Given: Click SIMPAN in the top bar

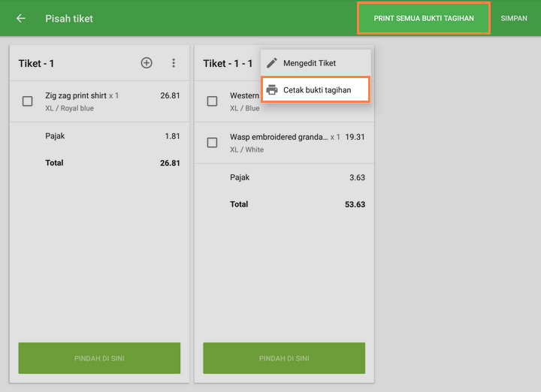Looking at the screenshot, I should pyautogui.click(x=514, y=18).
